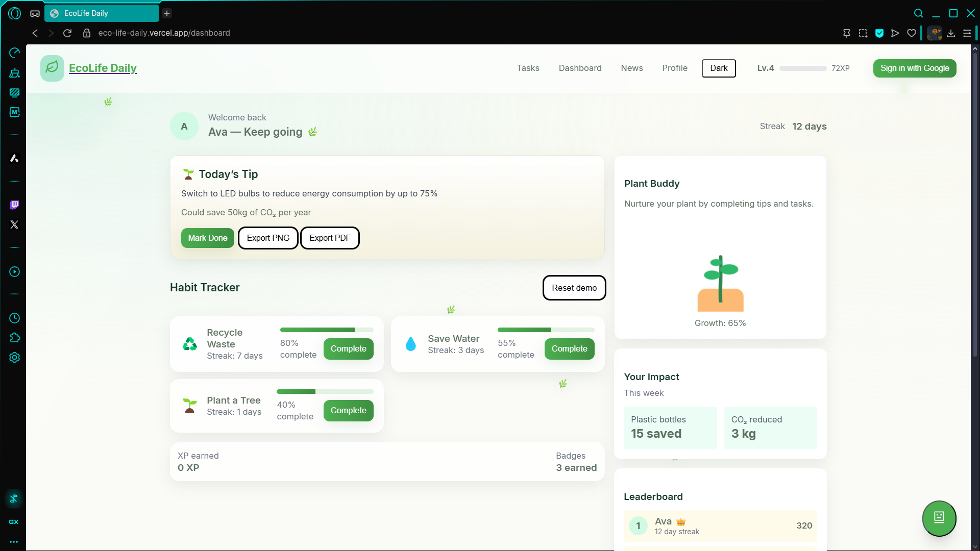980x551 pixels.
Task: Open browser history clock icon
Action: (x=14, y=318)
